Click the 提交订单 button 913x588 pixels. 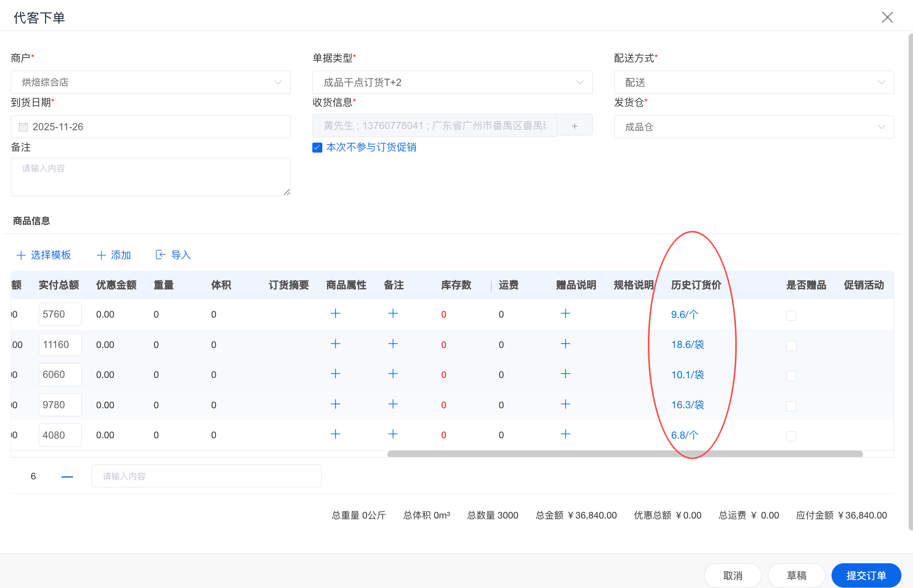[x=866, y=575]
